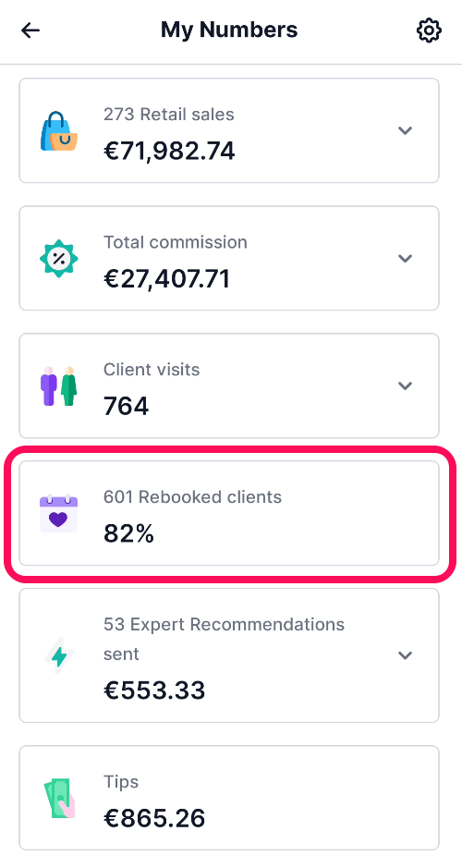
Task: Expand the Retail sales chevron
Action: pos(406,130)
